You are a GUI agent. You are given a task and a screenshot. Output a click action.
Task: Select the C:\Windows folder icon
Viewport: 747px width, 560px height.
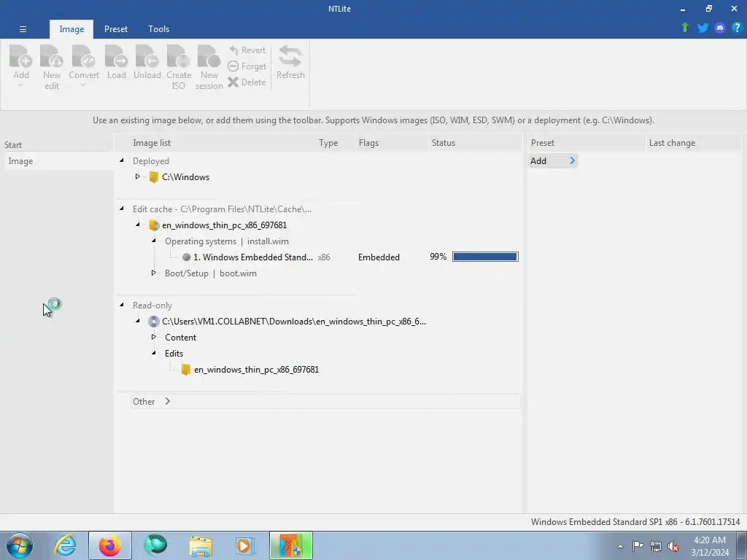coord(153,177)
